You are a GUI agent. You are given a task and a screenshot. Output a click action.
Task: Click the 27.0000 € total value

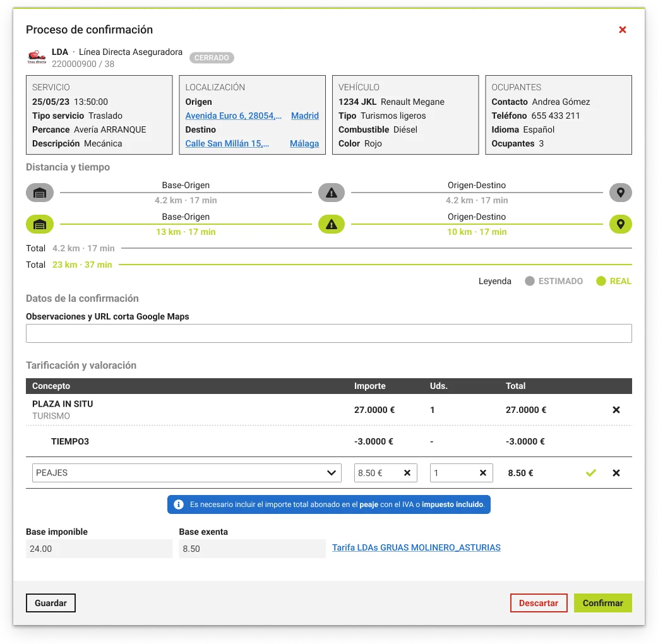point(526,410)
